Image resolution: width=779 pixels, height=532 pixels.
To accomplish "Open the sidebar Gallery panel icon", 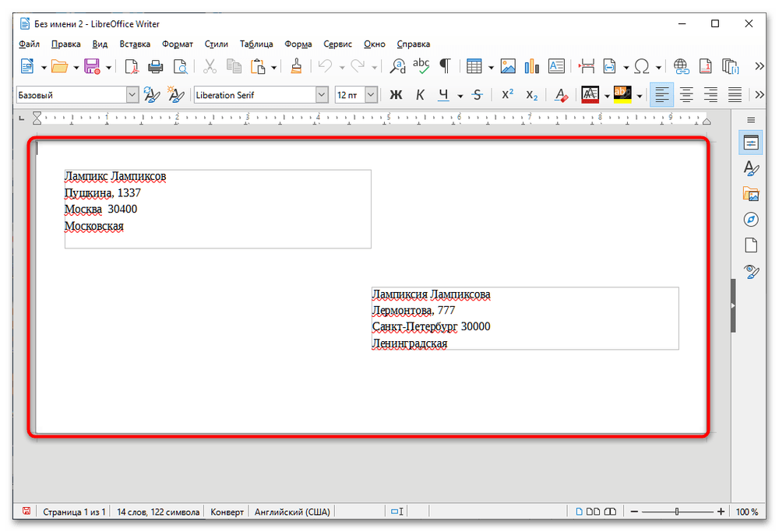I will coord(751,193).
